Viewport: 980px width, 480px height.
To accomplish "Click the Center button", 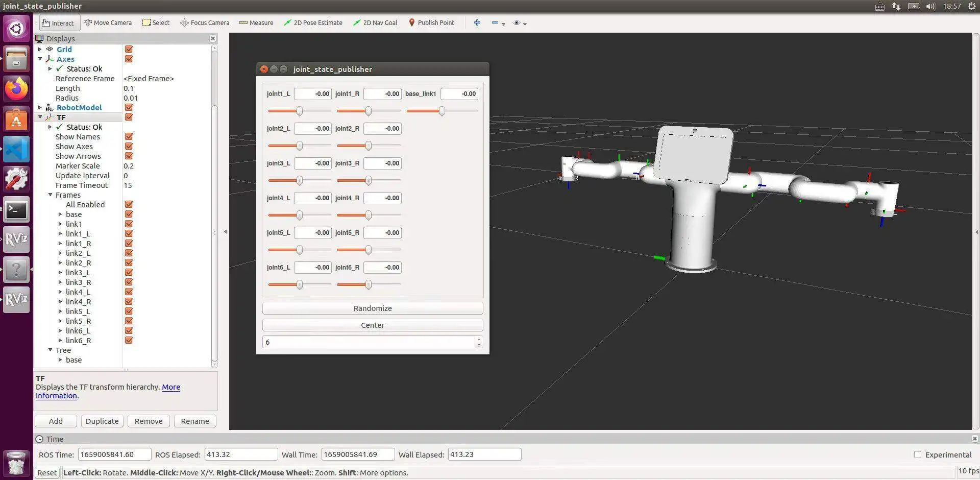I will 373,325.
